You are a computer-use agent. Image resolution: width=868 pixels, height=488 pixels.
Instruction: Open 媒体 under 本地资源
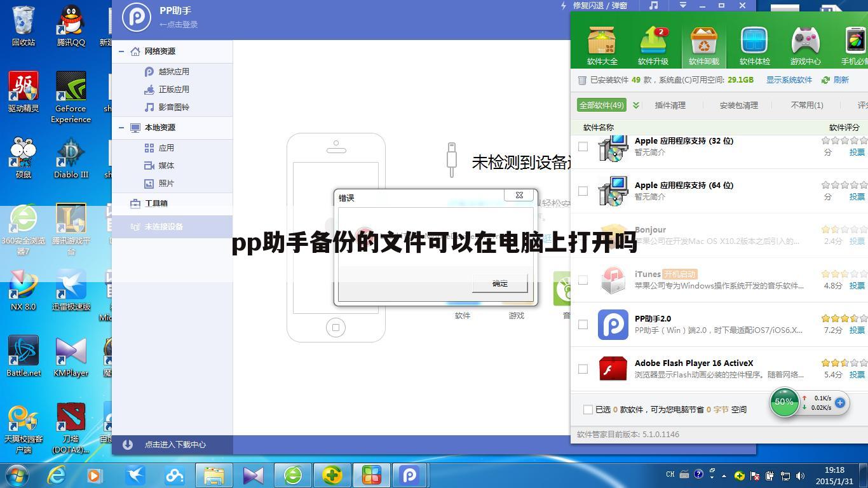tap(165, 166)
